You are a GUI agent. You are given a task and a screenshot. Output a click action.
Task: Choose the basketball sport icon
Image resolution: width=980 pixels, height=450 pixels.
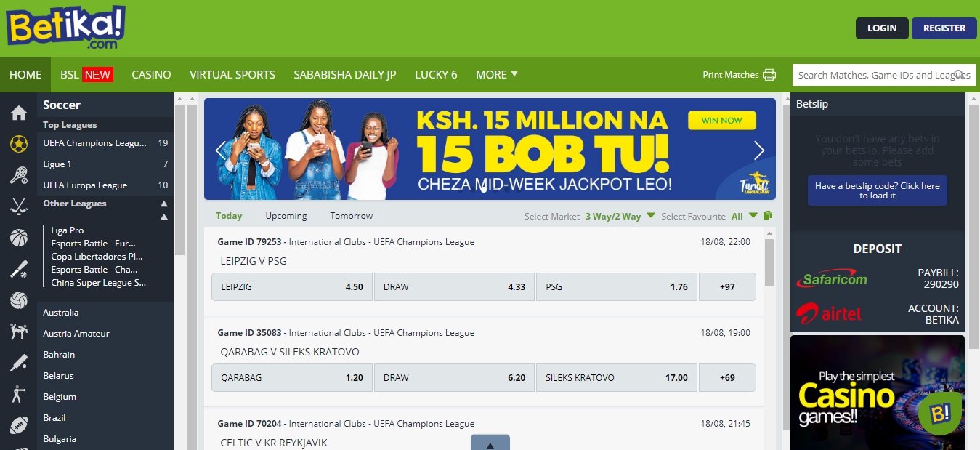[x=19, y=238]
